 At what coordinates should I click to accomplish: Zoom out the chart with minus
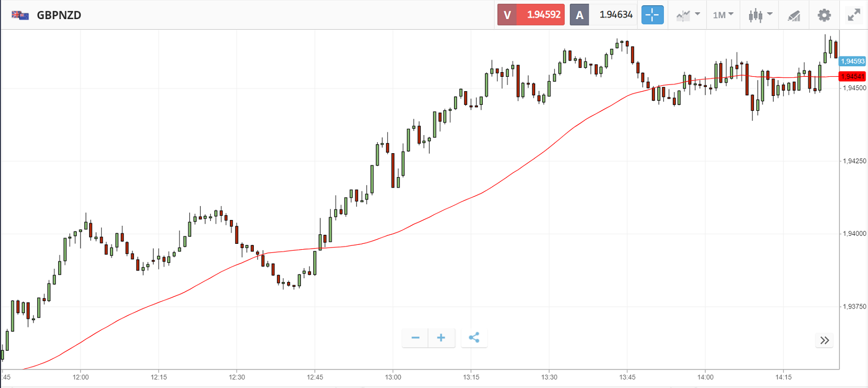tap(415, 338)
